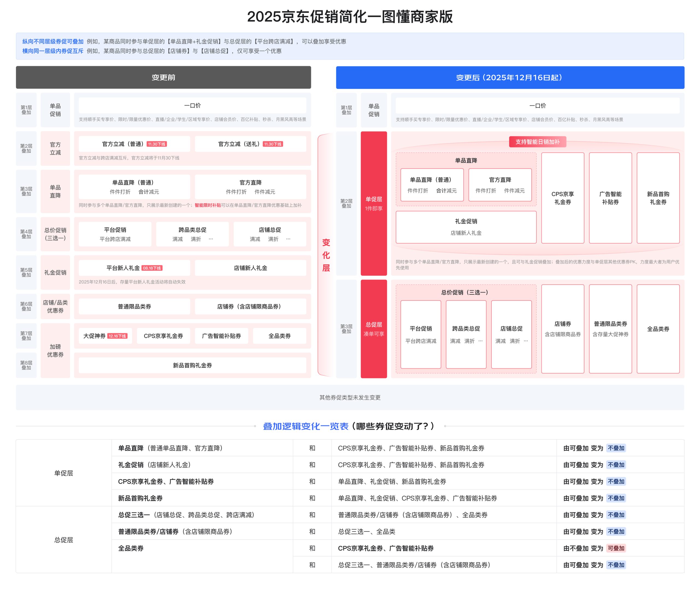Click the 11.30下线 badge on 官方立减（送礼）
700x589 pixels.
pos(273,144)
